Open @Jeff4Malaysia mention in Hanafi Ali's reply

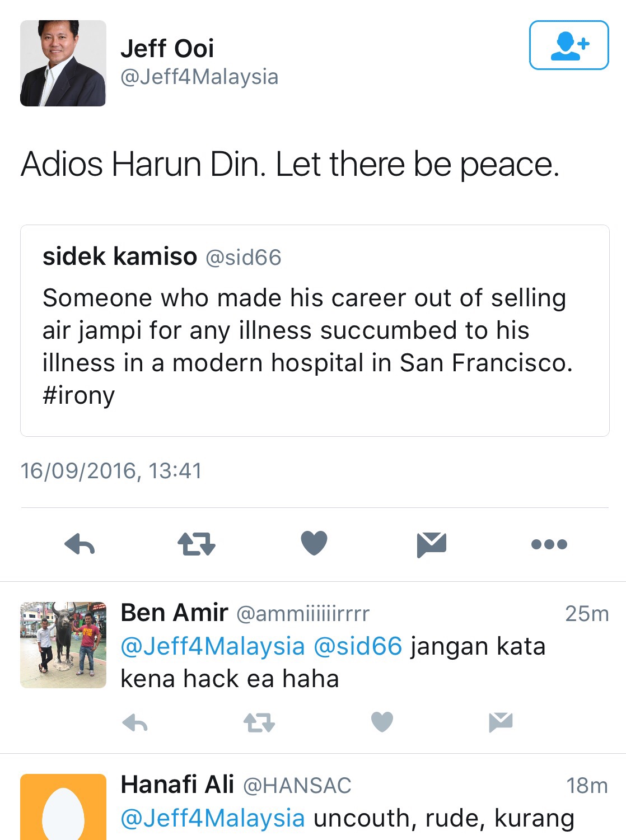coord(213,818)
